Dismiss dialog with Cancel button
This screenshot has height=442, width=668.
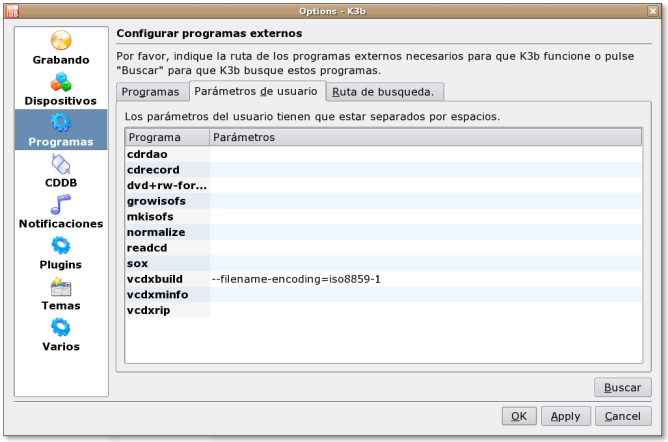623,416
